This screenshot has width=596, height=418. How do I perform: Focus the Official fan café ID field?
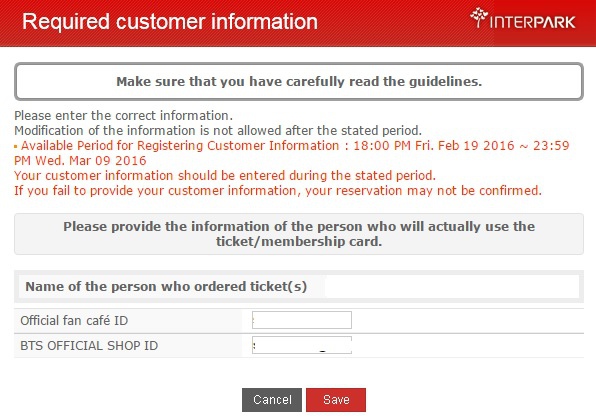click(302, 320)
